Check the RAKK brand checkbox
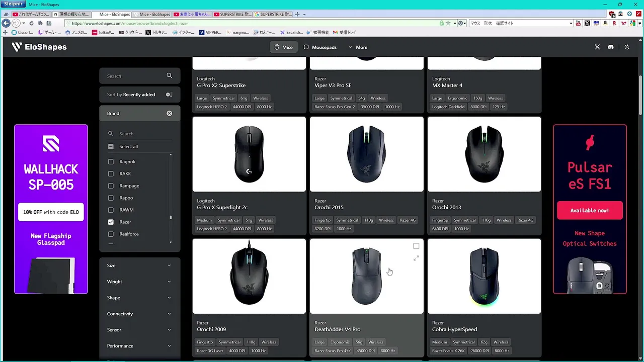This screenshot has width=644, height=362. pos(111,173)
